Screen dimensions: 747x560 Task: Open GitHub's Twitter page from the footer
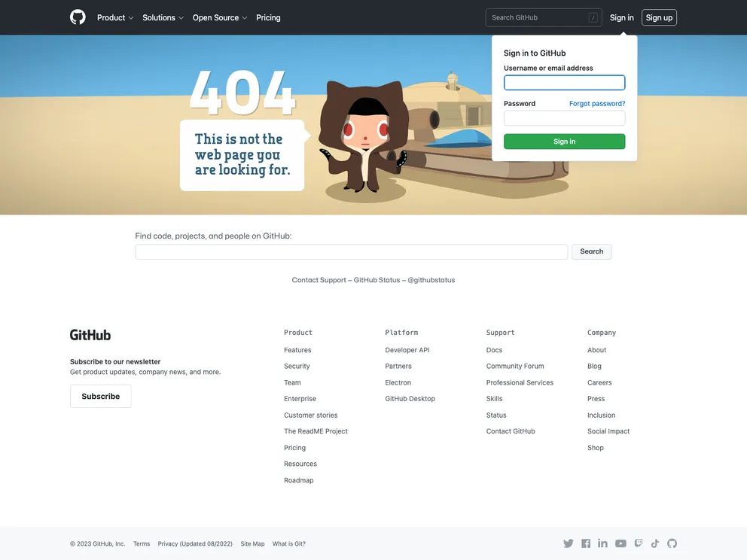click(x=569, y=543)
